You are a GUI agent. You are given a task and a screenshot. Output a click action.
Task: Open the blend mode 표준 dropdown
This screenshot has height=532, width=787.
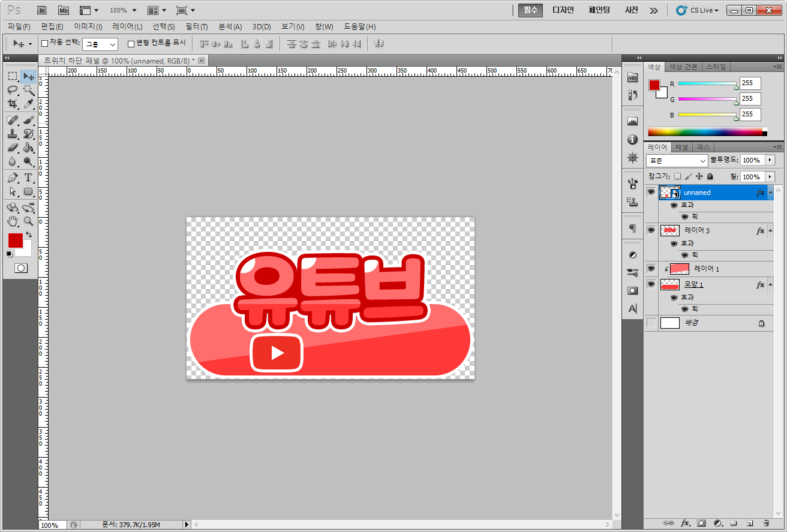tap(677, 161)
